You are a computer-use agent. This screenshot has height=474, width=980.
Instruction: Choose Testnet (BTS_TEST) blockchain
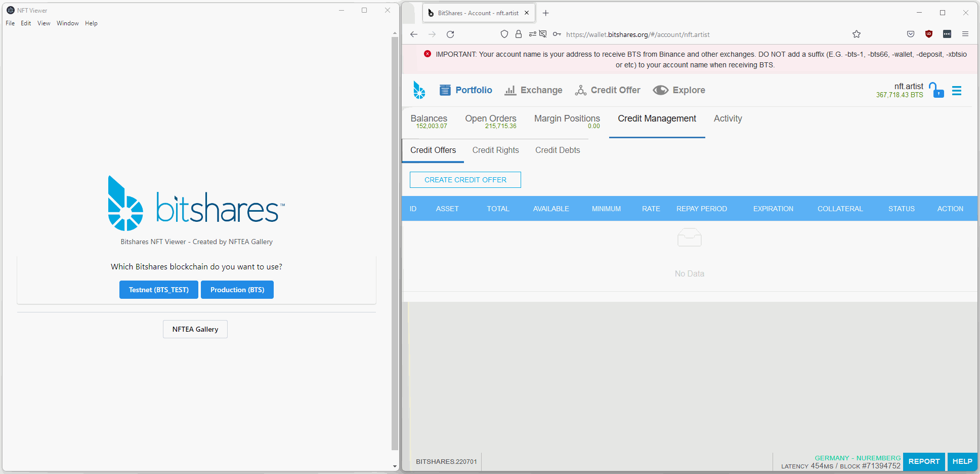coord(159,290)
